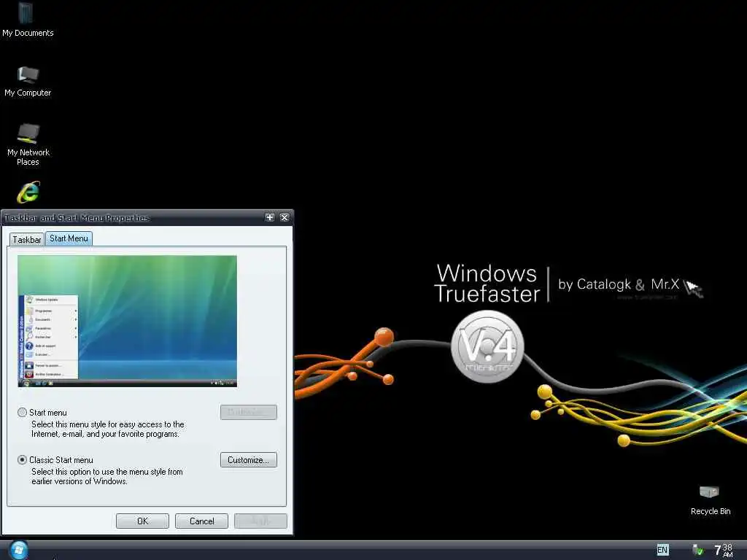The image size is (747, 560).
Task: Click 'earlier versions of Windows.' description text
Action: [x=80, y=481]
